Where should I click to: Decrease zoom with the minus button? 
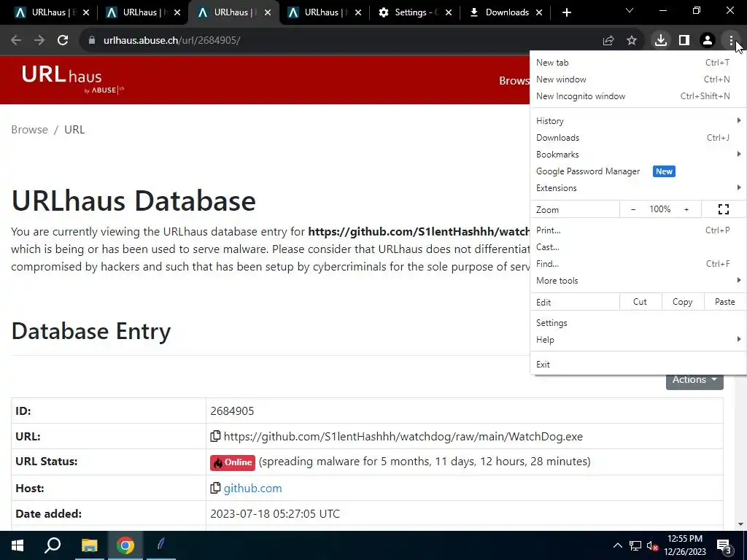click(x=633, y=209)
